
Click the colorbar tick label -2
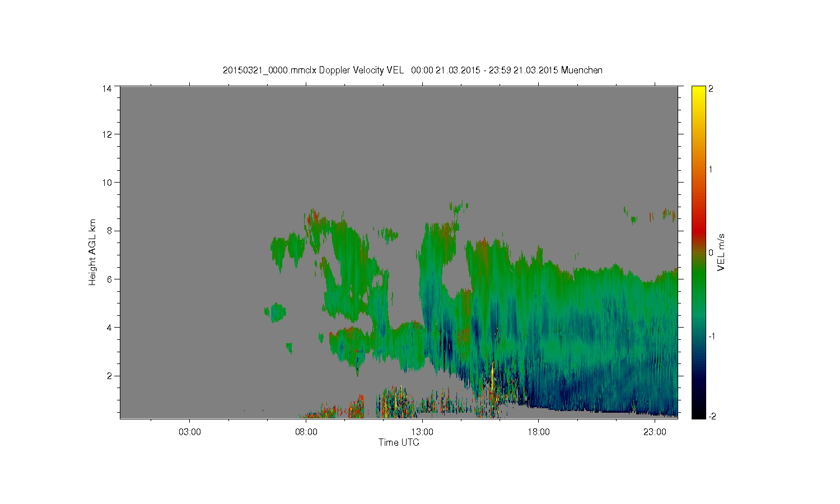pyautogui.click(x=711, y=416)
